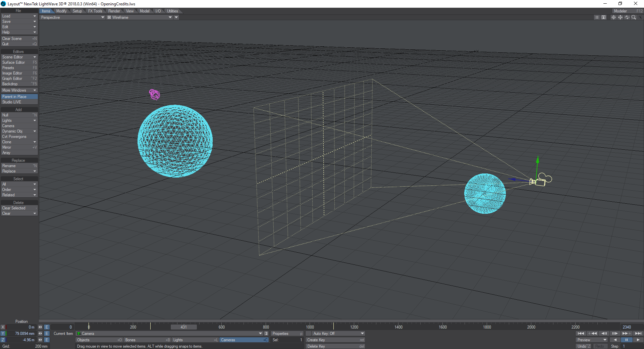This screenshot has height=349, width=644.
Task: Switch to the Render tab
Action: coord(114,11)
